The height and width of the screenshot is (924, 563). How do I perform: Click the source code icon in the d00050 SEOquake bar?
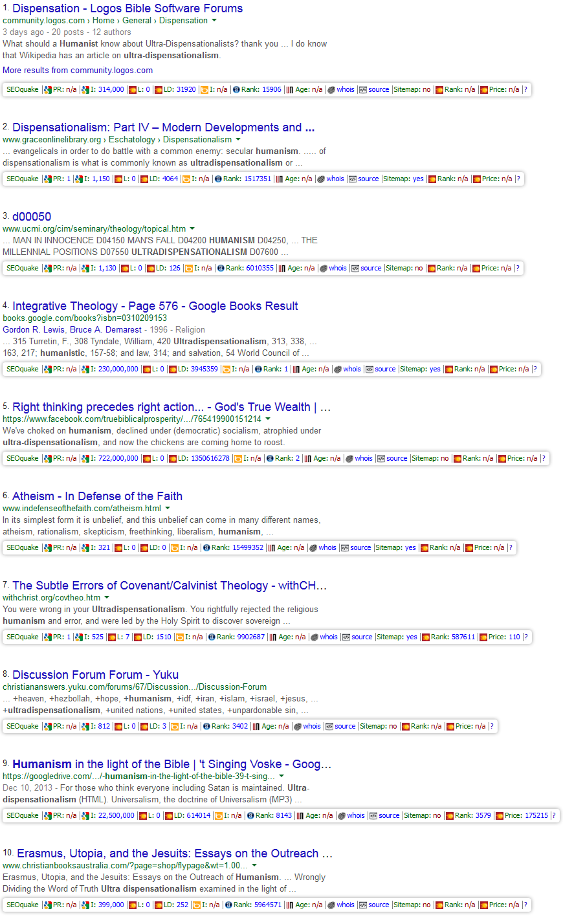(355, 269)
